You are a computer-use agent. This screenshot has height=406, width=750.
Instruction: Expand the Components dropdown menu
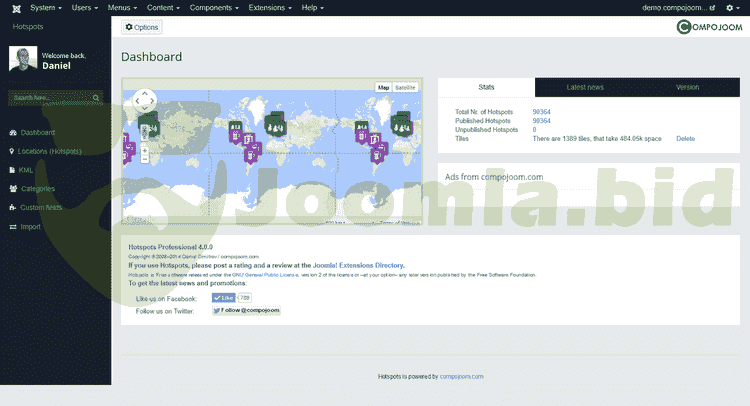click(x=213, y=7)
